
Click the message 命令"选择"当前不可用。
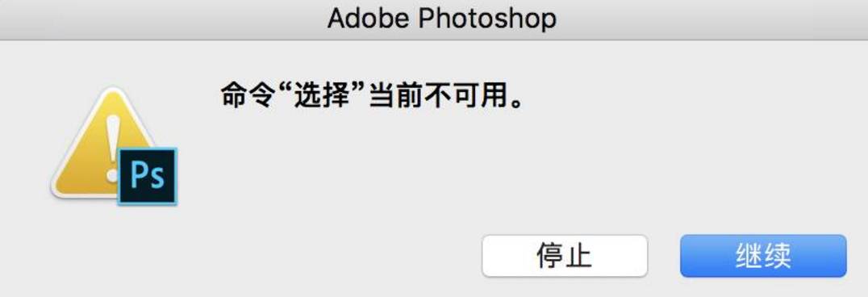pyautogui.click(x=372, y=96)
